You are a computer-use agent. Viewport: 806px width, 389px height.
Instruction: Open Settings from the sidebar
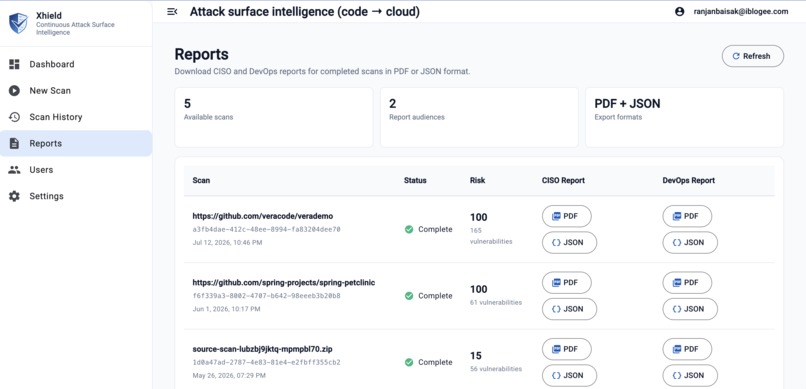coord(76,196)
